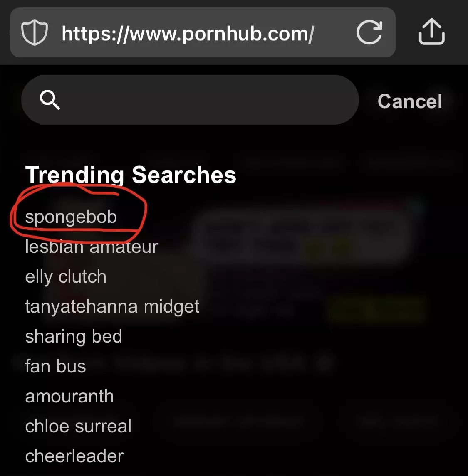468x476 pixels.
Task: Tap the privacy shield icon in the address bar
Action: (35, 33)
